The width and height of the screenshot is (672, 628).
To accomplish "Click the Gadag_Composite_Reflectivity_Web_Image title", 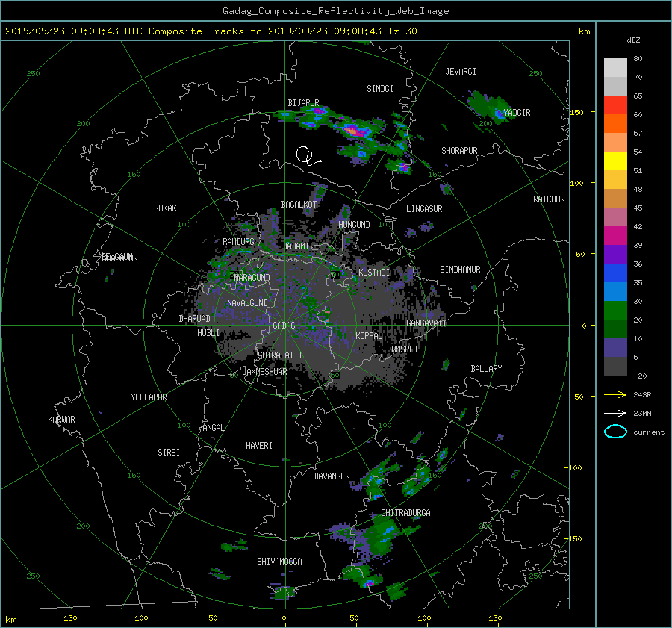I will coord(335,11).
